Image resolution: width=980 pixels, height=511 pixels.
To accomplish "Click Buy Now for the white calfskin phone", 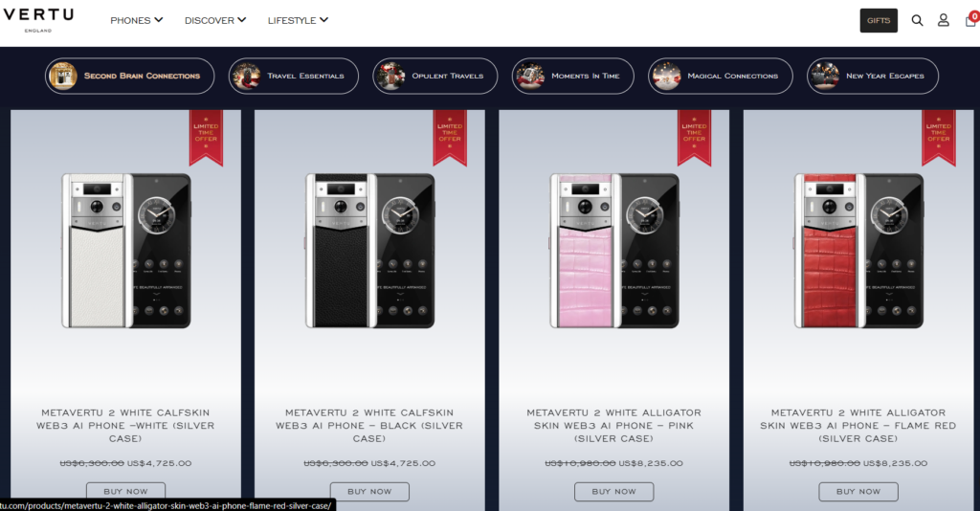I will click(125, 492).
